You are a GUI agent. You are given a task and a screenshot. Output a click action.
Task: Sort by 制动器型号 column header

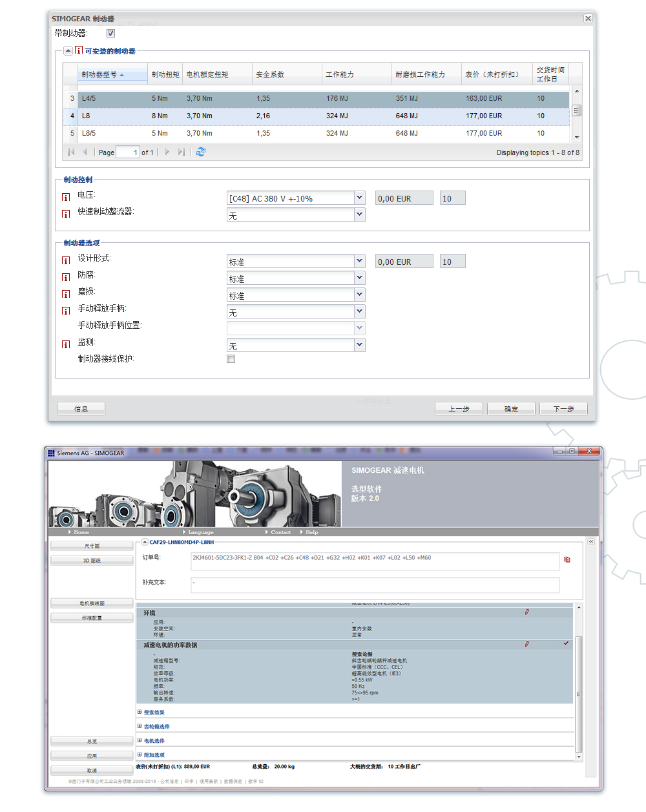[112, 74]
